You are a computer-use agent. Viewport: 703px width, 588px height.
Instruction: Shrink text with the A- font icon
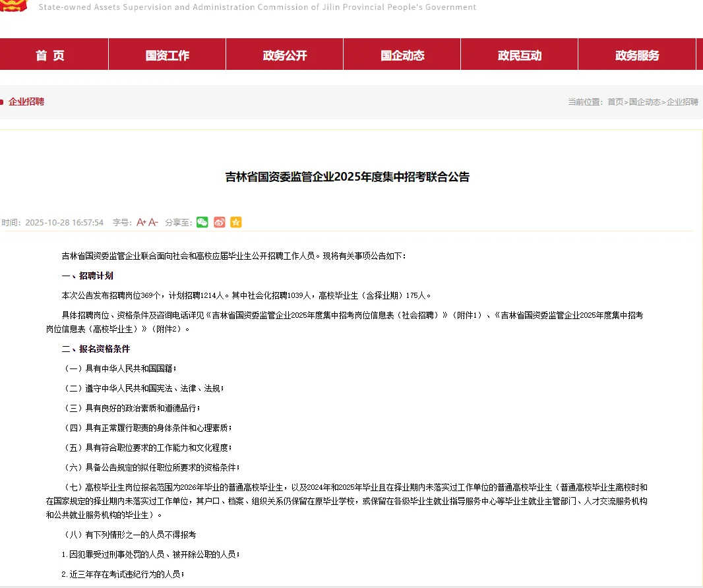[152, 222]
